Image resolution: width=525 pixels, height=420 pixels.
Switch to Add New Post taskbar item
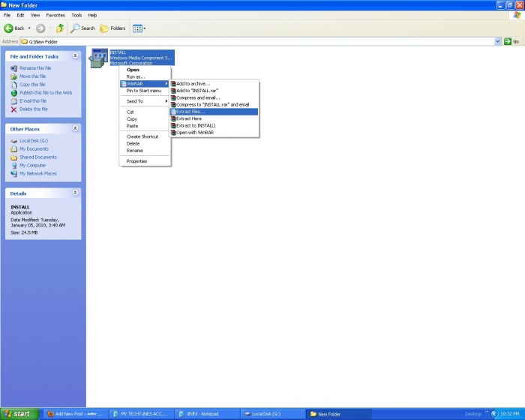pyautogui.click(x=76, y=414)
